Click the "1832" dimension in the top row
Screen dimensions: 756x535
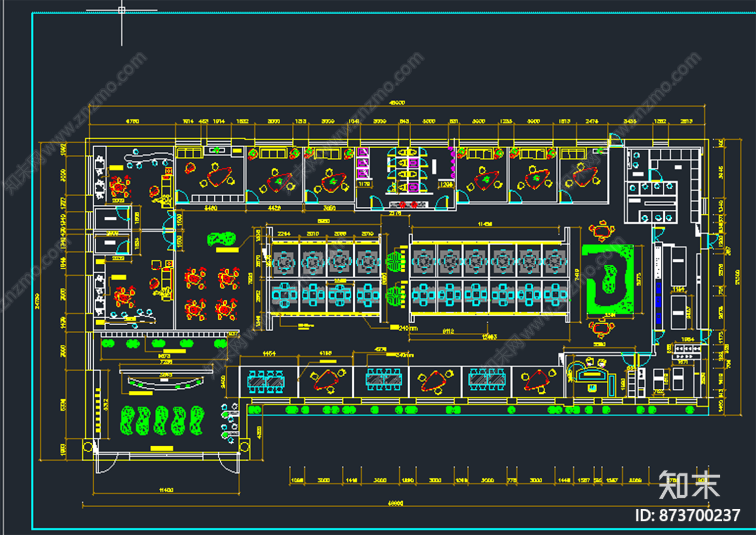[x=242, y=122]
